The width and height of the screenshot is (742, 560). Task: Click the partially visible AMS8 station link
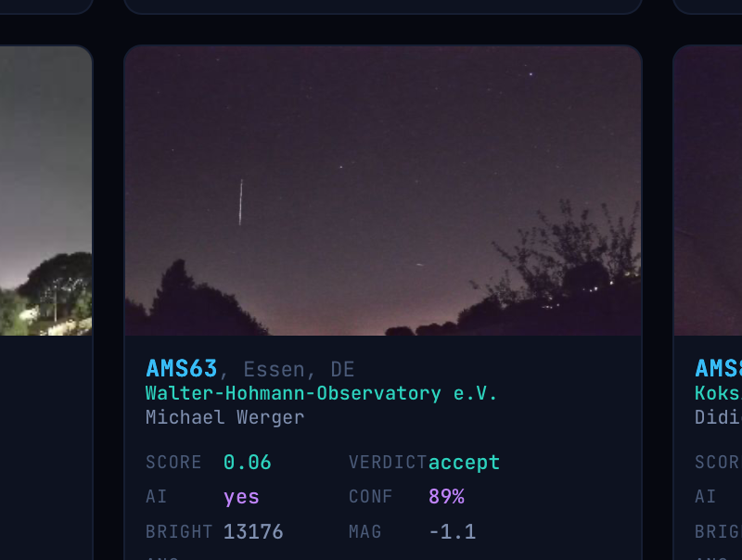(x=718, y=369)
